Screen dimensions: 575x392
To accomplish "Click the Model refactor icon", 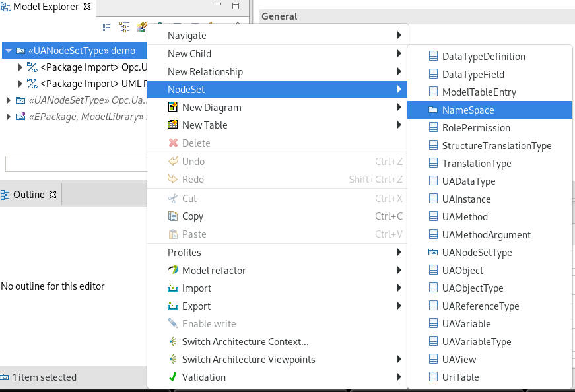I will (x=173, y=270).
